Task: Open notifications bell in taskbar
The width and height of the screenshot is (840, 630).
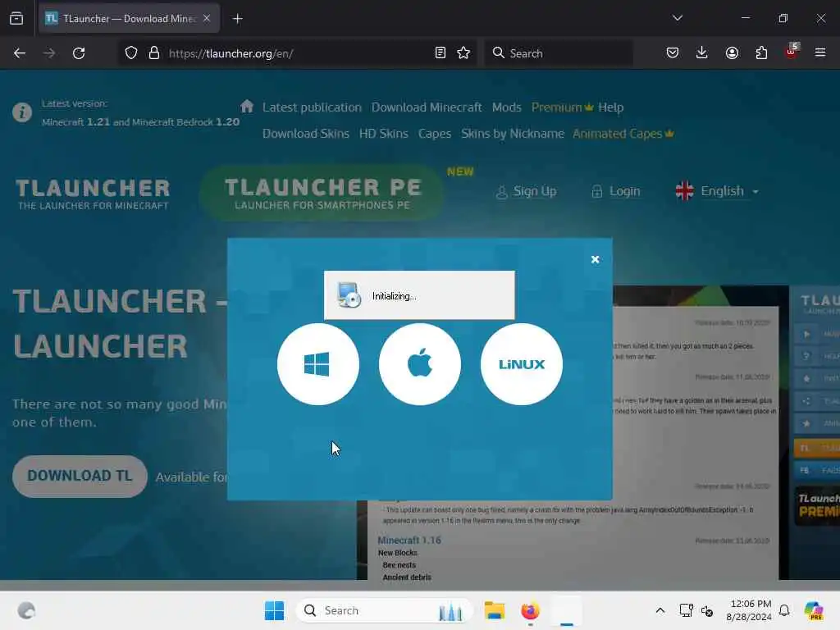Action: click(784, 610)
